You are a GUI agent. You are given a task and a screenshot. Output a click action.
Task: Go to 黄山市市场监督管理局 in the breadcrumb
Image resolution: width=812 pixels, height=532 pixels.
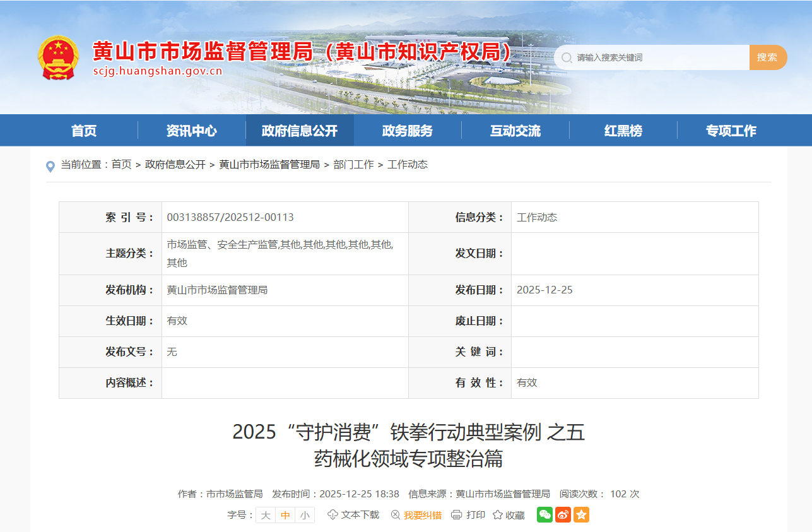[x=269, y=165]
